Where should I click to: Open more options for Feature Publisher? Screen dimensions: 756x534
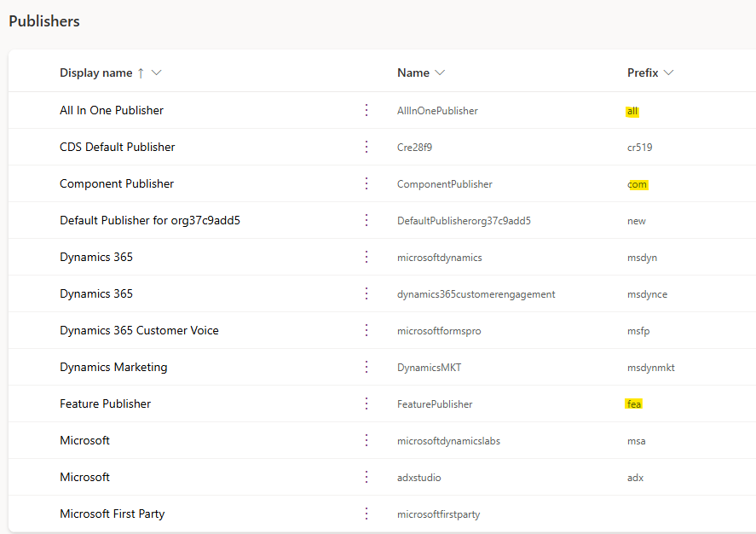366,403
